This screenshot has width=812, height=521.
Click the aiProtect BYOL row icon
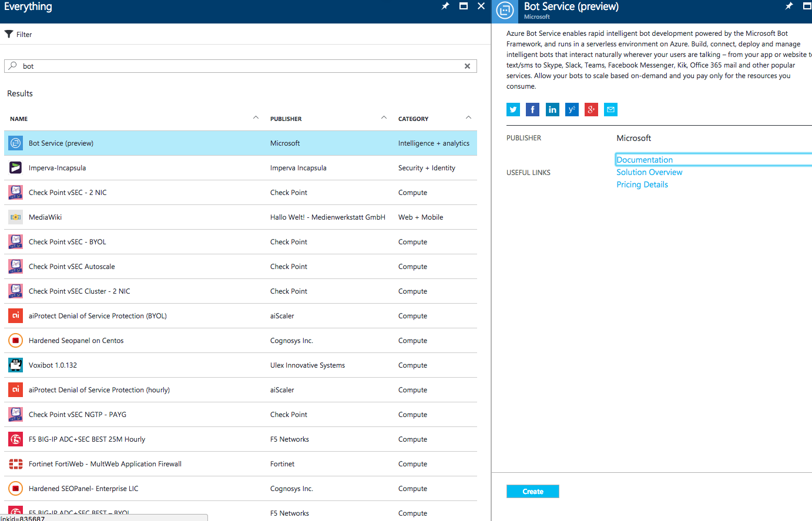coord(16,316)
